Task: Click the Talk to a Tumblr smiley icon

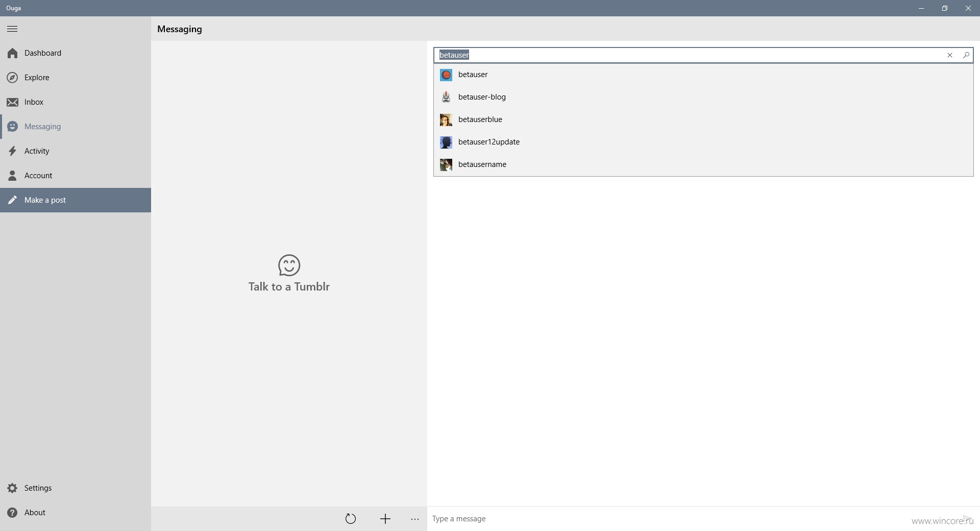Action: 289,265
